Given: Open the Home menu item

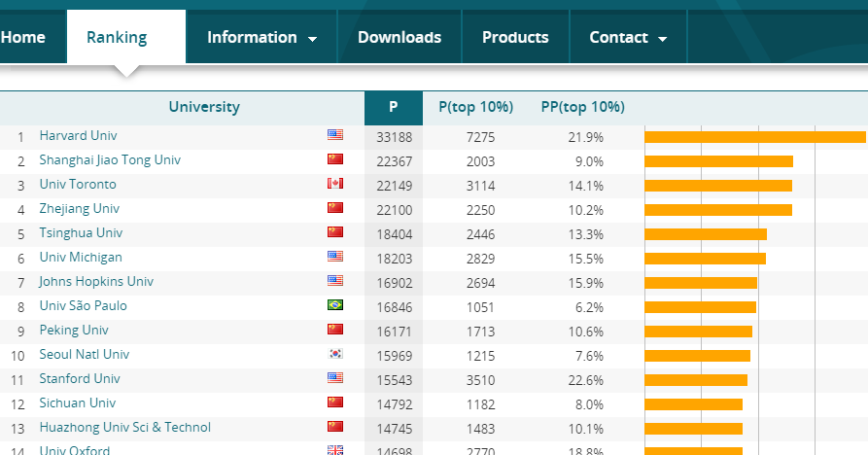Looking at the screenshot, I should point(22,37).
